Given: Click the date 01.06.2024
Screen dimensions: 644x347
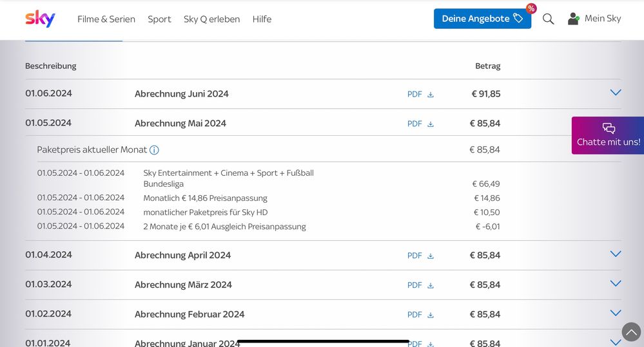Looking at the screenshot, I should pyautogui.click(x=48, y=93).
